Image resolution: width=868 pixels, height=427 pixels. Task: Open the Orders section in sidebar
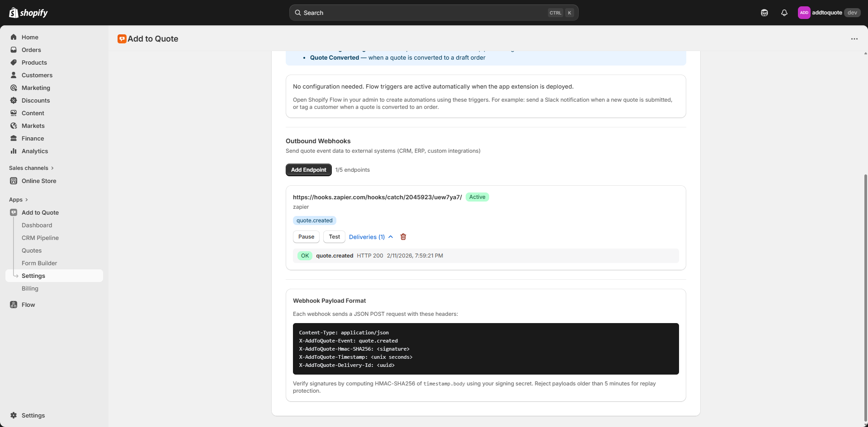pyautogui.click(x=30, y=50)
